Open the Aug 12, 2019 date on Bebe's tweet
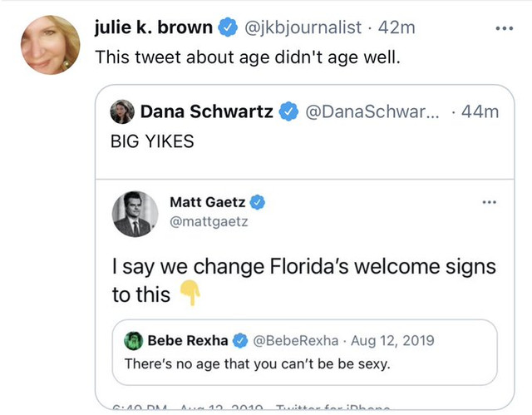This screenshot has height=415, width=532. pos(392,341)
